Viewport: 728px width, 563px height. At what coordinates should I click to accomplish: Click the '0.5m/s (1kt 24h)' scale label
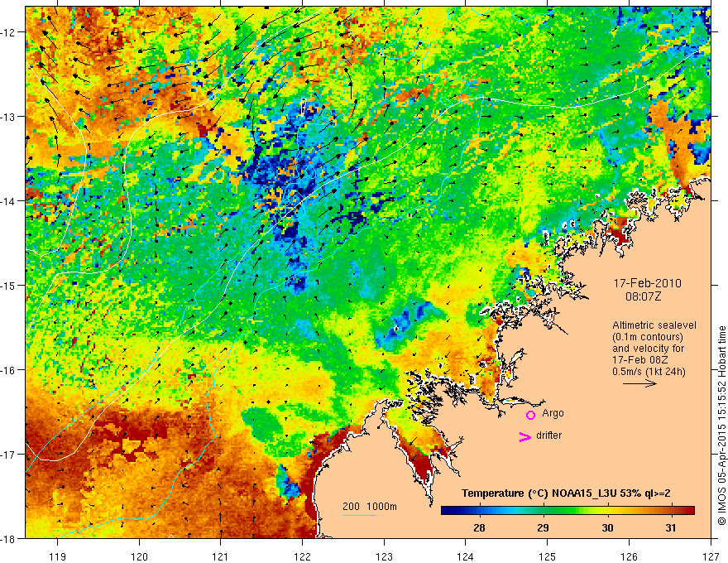click(649, 372)
